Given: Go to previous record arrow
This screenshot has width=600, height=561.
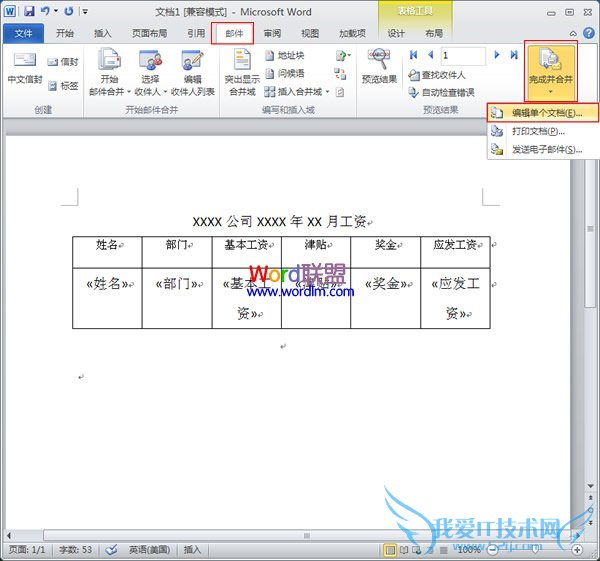Looking at the screenshot, I should pos(431,55).
